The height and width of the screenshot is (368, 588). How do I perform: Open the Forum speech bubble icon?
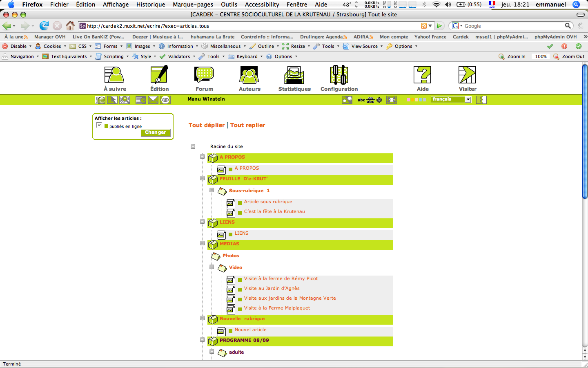coord(204,75)
